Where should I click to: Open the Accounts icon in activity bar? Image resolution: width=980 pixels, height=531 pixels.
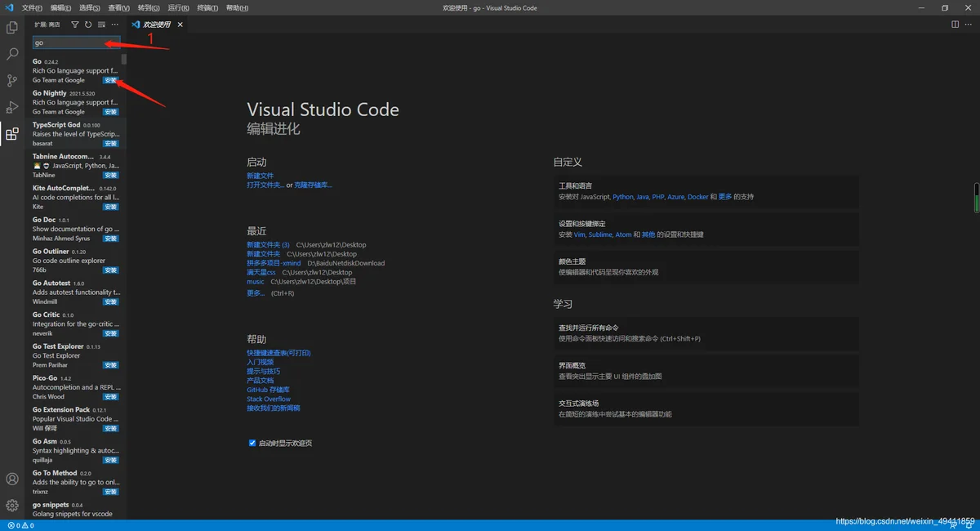12,480
